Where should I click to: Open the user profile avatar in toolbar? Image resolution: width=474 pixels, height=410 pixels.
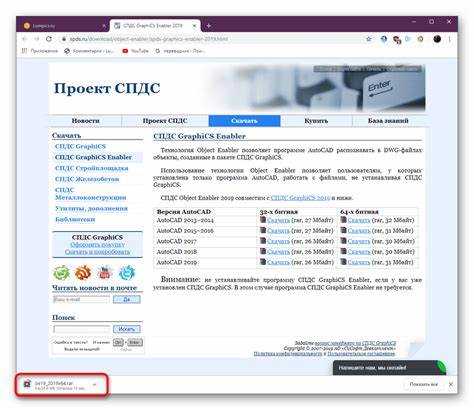point(437,39)
